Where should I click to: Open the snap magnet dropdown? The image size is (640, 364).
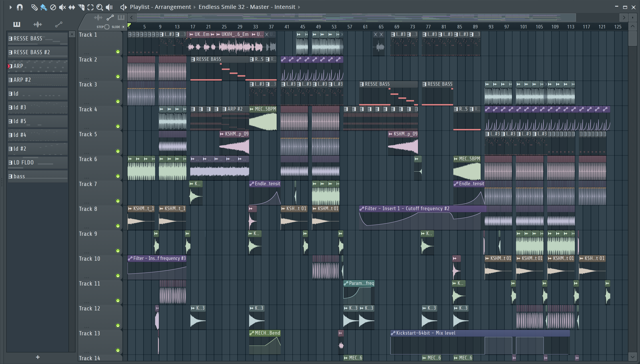tap(20, 7)
